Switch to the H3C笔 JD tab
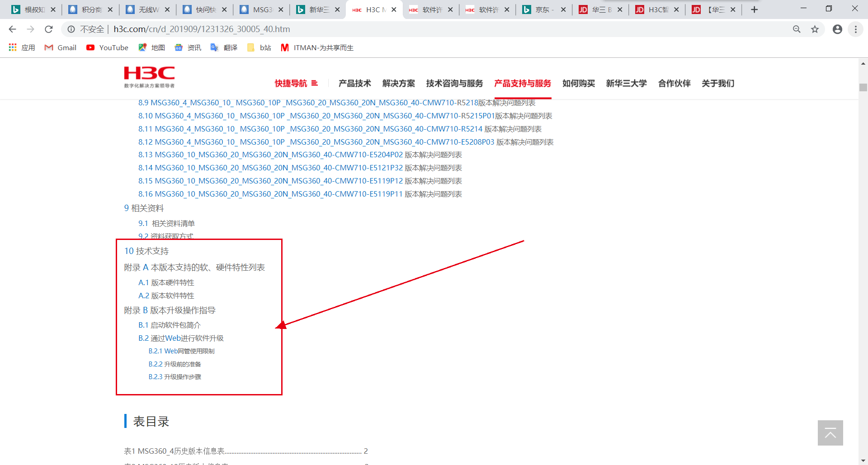The image size is (868, 465). (x=656, y=9)
